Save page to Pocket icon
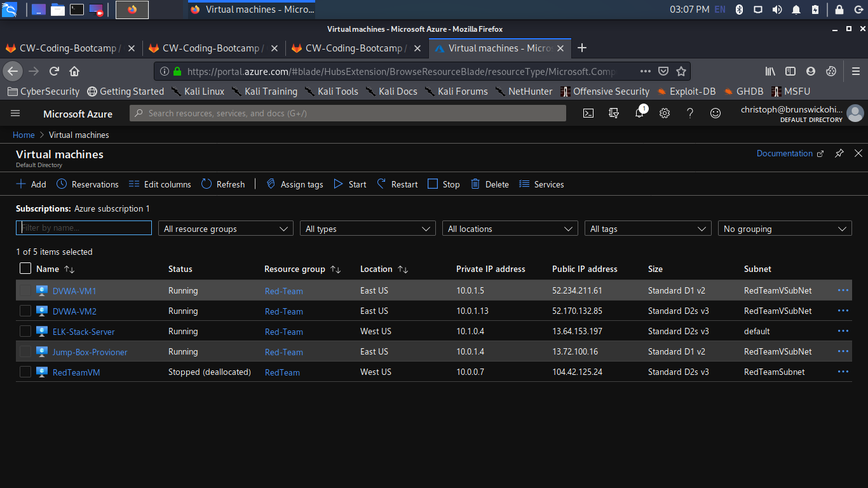The width and height of the screenshot is (868, 488). pos(663,71)
